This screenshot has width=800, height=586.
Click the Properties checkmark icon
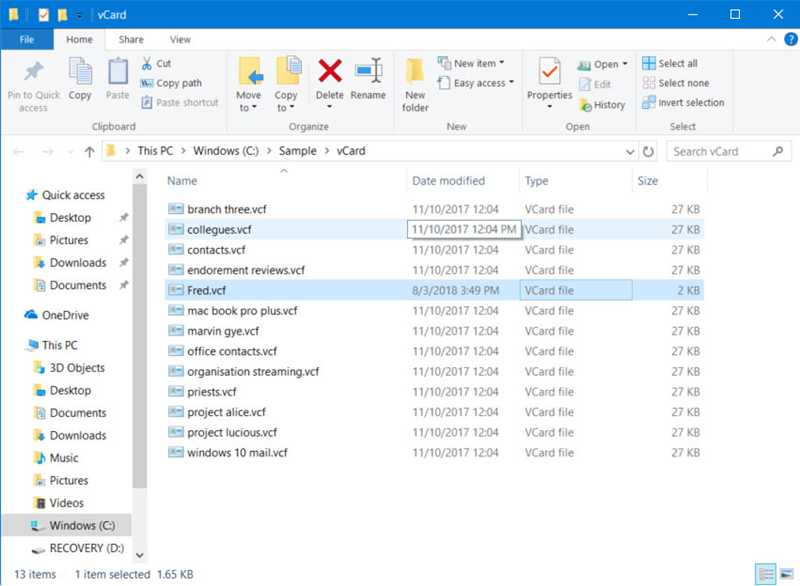tap(549, 71)
